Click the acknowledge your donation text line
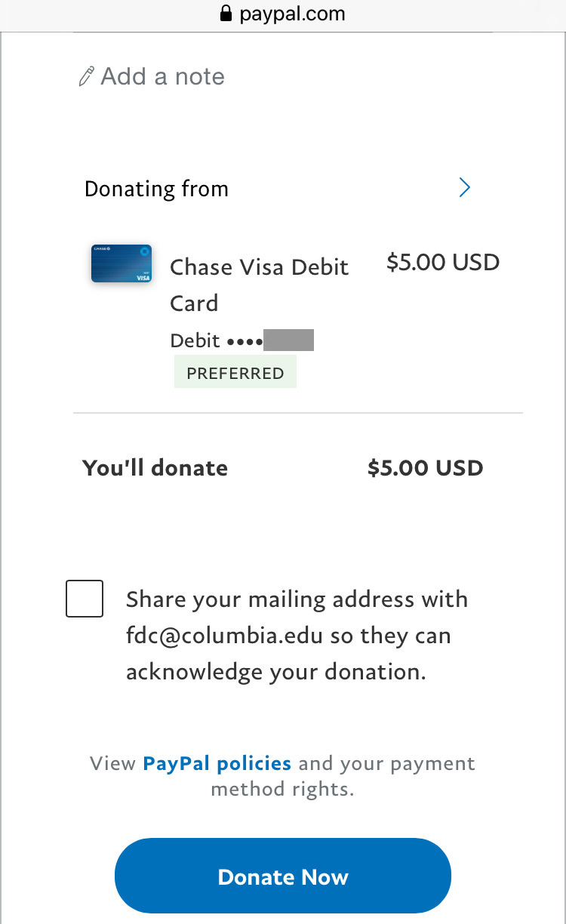The height and width of the screenshot is (924, 566). (276, 672)
